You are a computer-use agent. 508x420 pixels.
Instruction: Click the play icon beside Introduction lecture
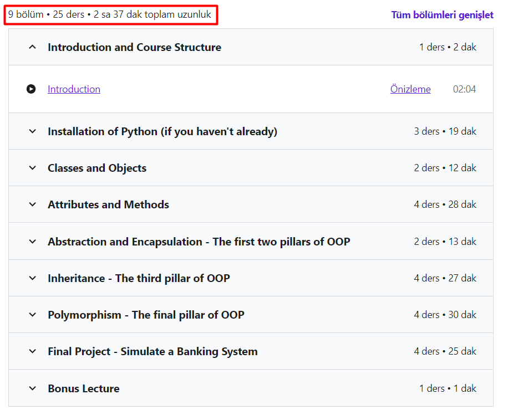(31, 89)
